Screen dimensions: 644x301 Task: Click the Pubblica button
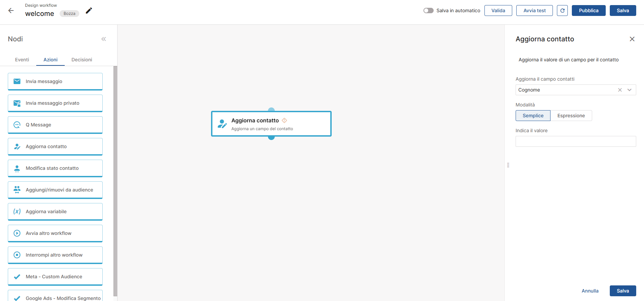tap(588, 11)
